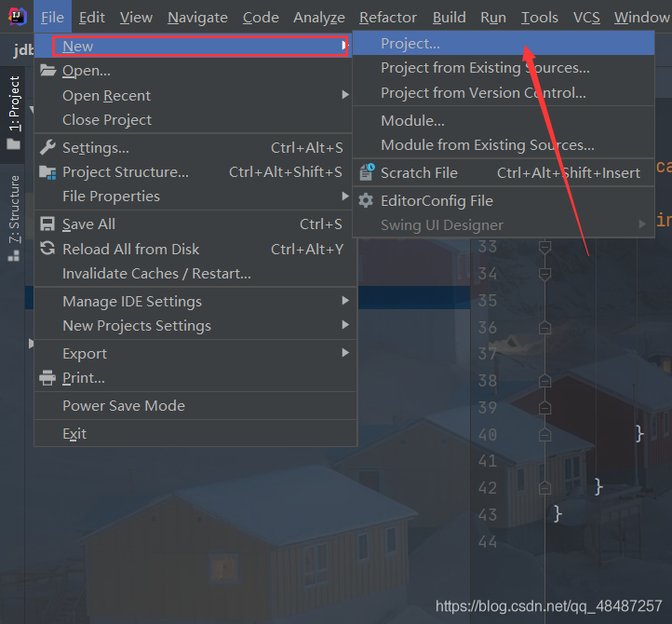This screenshot has width=672, height=624.
Task: Click the wrench icon beside Settings...
Action: click(47, 147)
